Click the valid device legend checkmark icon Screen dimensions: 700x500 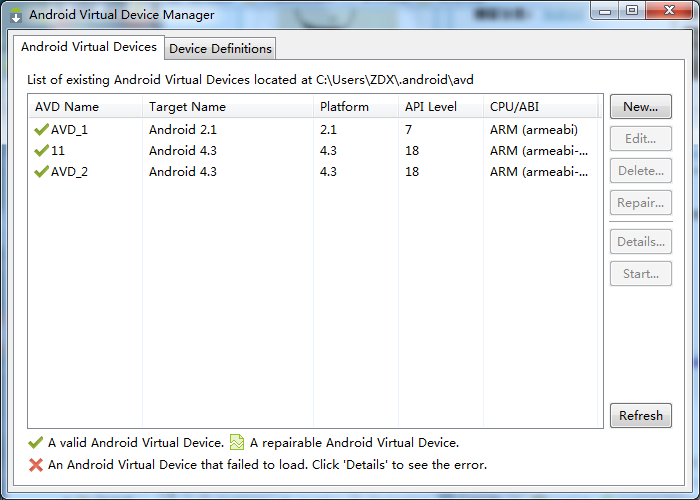point(35,443)
